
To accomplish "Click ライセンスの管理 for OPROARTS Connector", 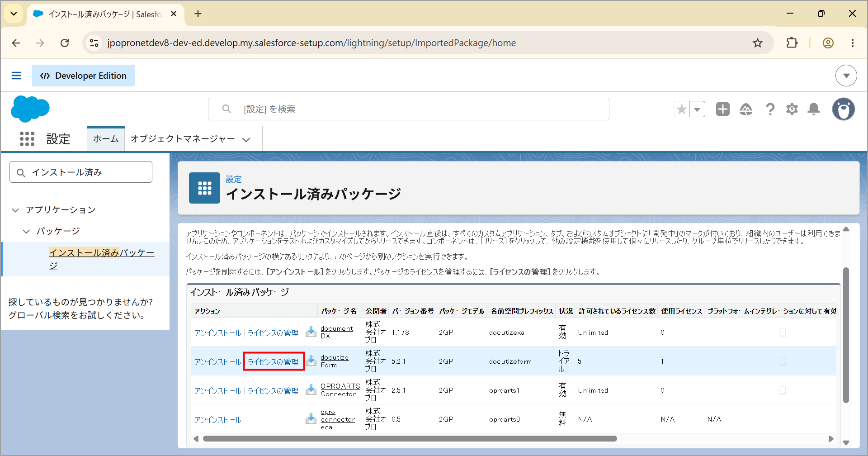I will 273,391.
